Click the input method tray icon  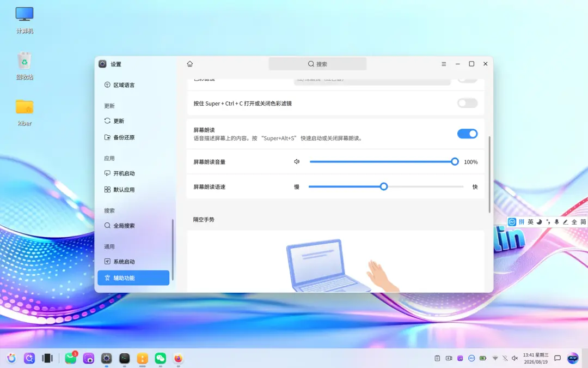[x=471, y=358]
